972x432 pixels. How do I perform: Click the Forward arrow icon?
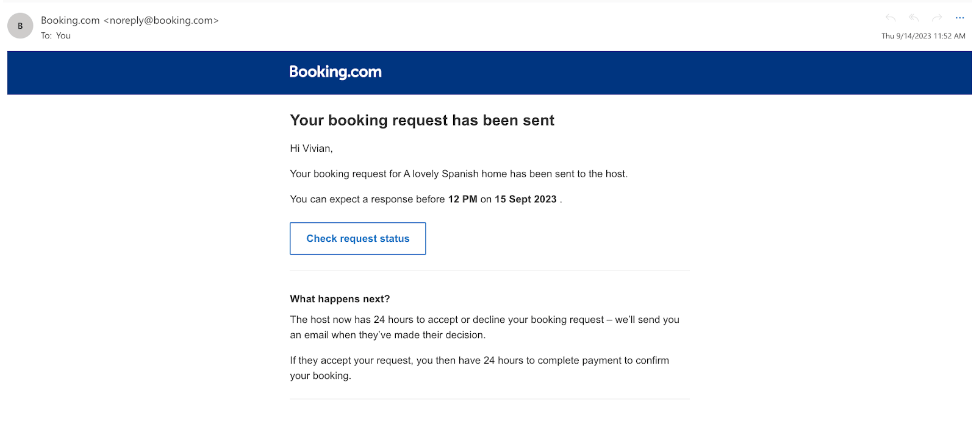(x=937, y=18)
